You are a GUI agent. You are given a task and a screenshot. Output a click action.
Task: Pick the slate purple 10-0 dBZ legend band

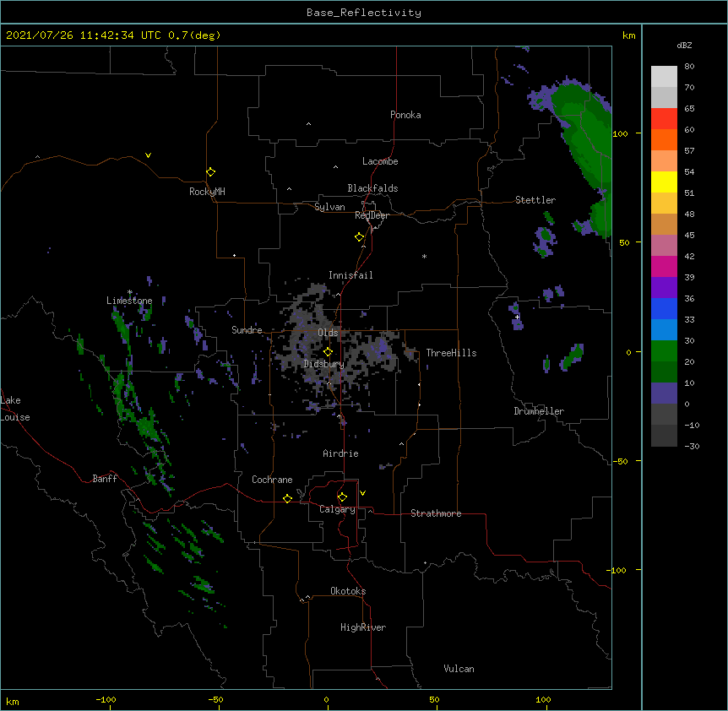click(x=664, y=393)
